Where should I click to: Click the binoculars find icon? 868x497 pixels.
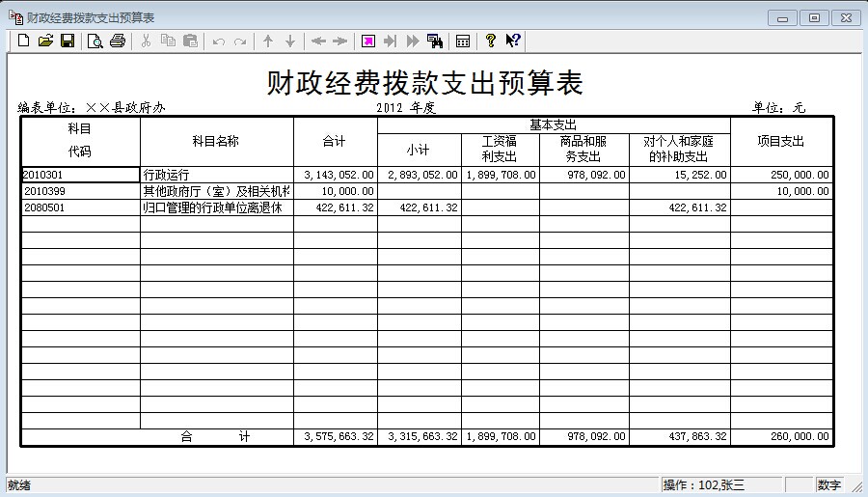point(435,41)
